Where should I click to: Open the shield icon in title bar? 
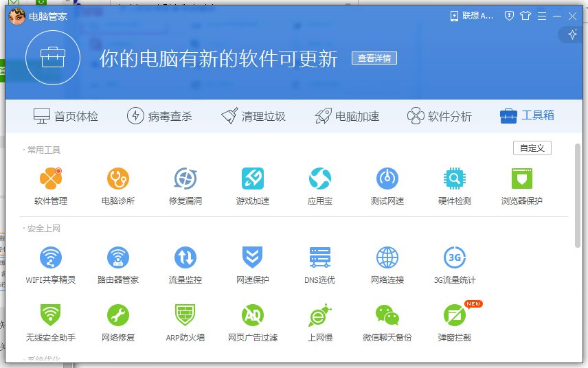[x=509, y=16]
